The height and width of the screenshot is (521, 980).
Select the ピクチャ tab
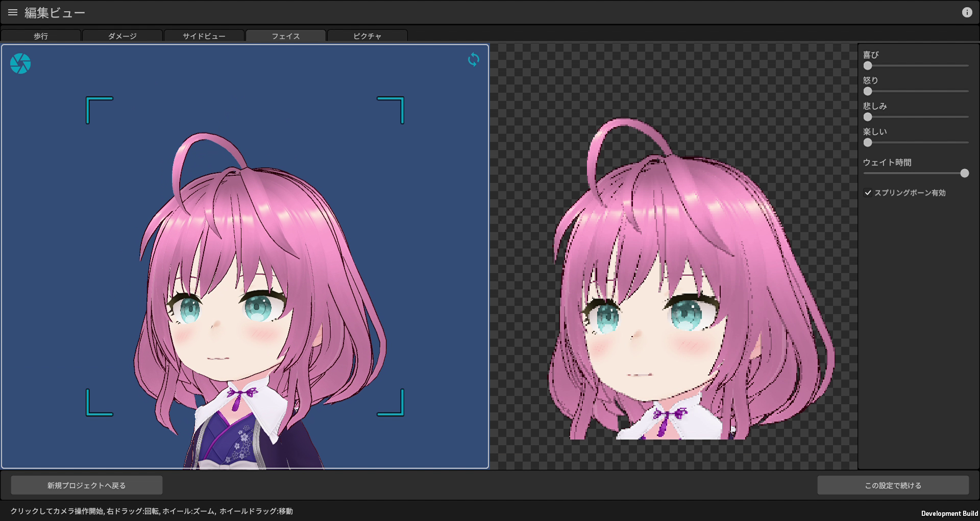[x=367, y=36]
